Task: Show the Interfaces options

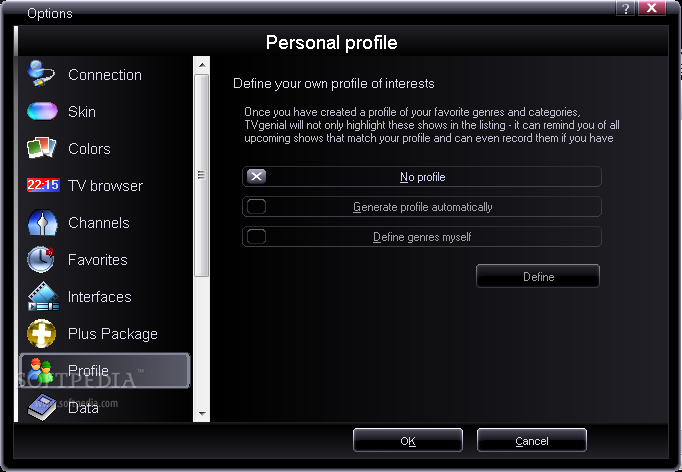Action: [100, 297]
